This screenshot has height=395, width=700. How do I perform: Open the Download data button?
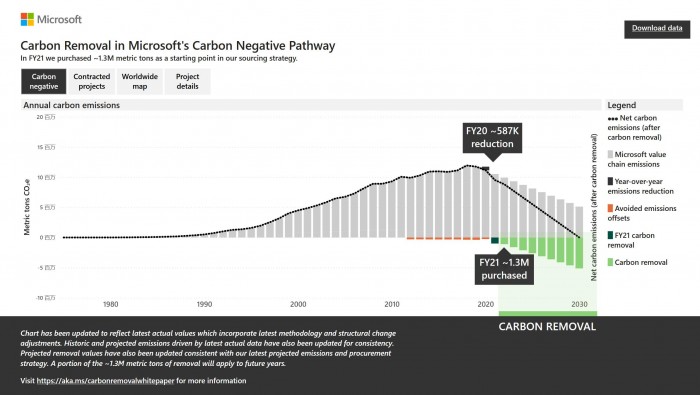[x=657, y=29]
